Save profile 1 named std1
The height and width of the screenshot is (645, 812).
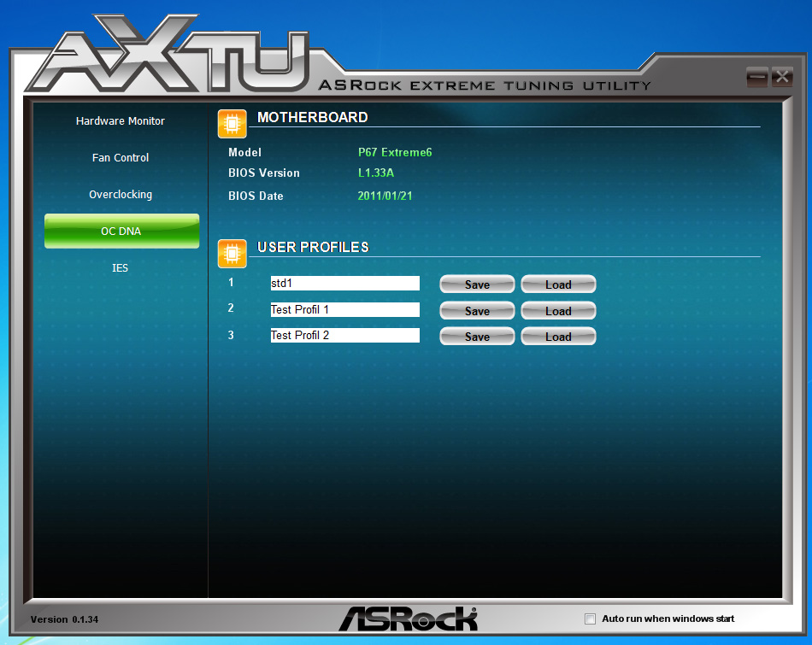477,284
